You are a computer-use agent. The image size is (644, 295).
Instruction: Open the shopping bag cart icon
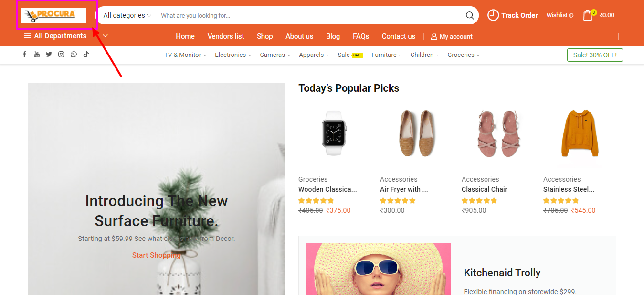pyautogui.click(x=588, y=15)
